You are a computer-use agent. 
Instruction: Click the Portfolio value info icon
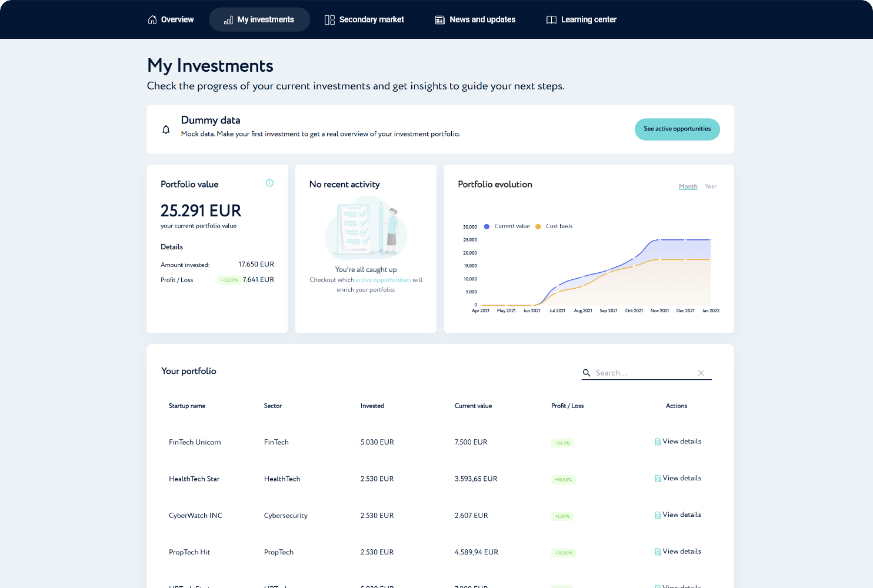click(269, 183)
